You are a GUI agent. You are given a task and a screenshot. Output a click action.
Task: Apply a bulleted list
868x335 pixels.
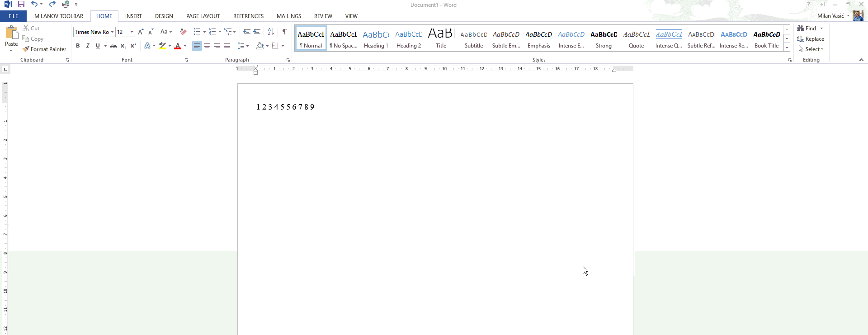[197, 32]
